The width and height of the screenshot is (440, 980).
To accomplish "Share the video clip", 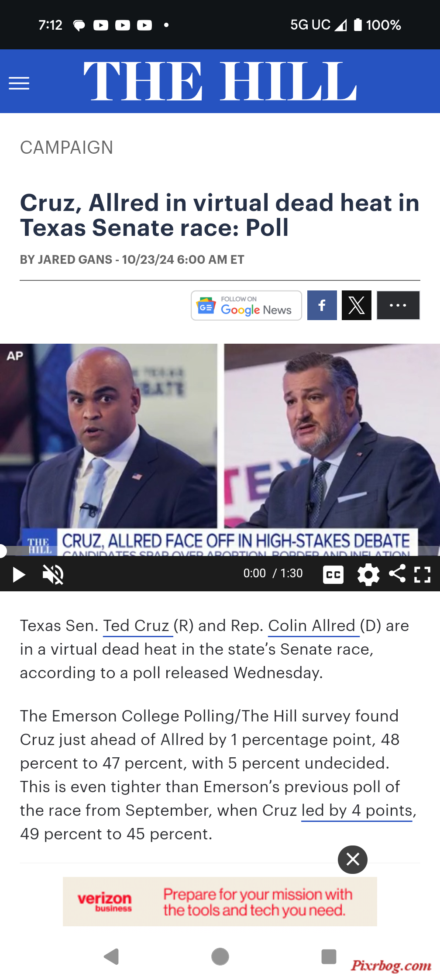I will [x=397, y=573].
